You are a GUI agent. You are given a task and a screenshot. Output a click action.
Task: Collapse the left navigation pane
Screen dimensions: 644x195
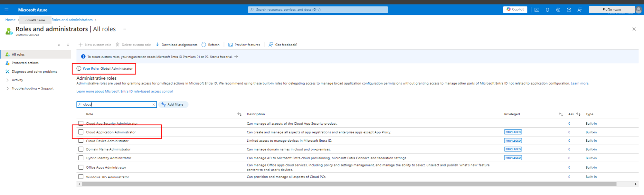(x=68, y=45)
